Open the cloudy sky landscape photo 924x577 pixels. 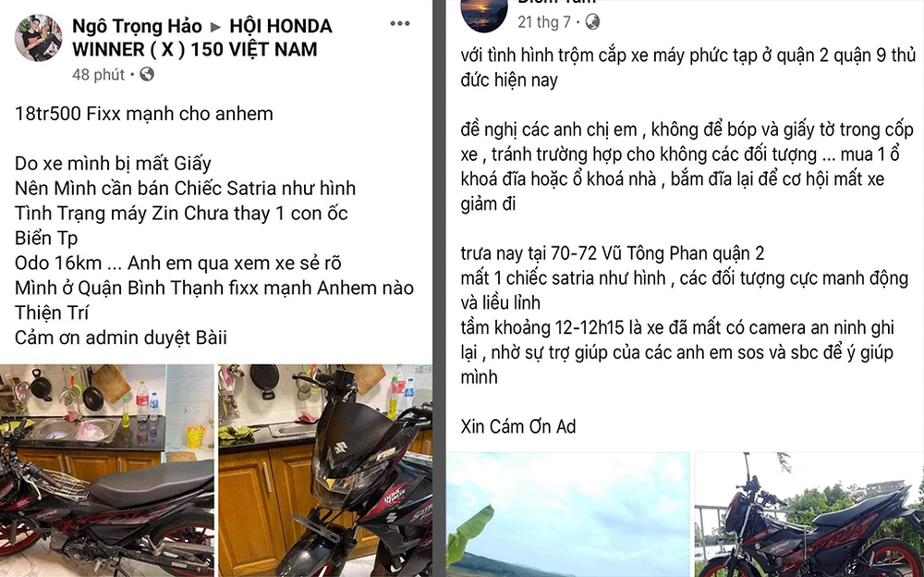pyautogui.click(x=567, y=515)
